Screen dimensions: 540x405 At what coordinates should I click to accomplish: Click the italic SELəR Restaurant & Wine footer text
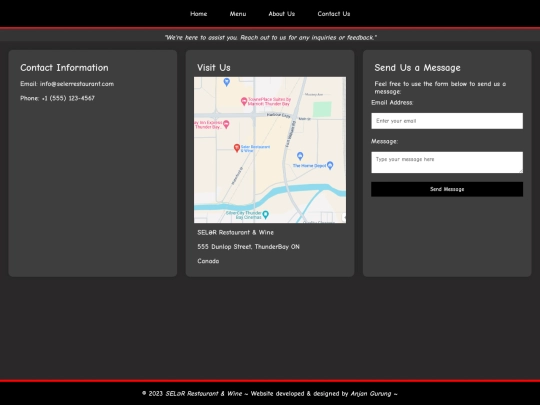pos(204,394)
